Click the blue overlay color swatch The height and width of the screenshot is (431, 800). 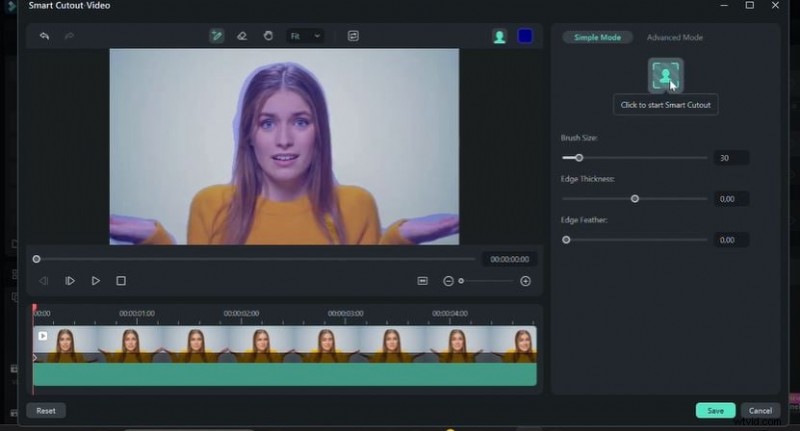tap(525, 36)
